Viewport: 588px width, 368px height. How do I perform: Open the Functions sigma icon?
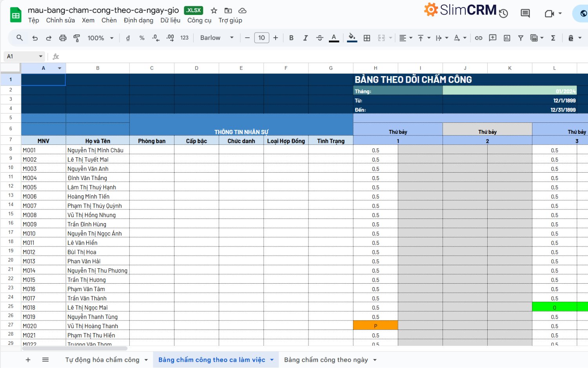point(553,38)
